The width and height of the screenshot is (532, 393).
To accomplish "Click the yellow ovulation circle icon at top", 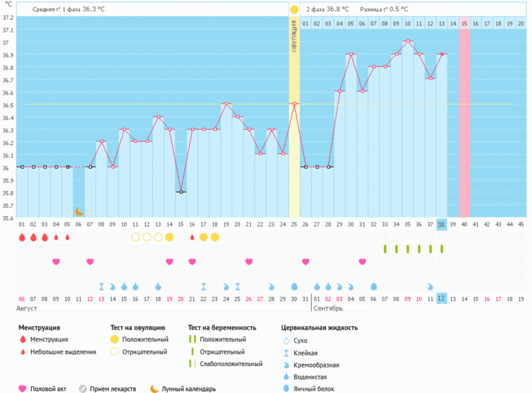I will coord(294,9).
